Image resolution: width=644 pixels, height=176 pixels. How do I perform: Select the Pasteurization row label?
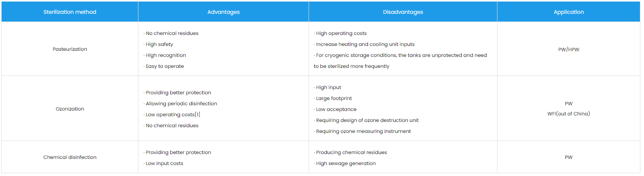[70, 49]
